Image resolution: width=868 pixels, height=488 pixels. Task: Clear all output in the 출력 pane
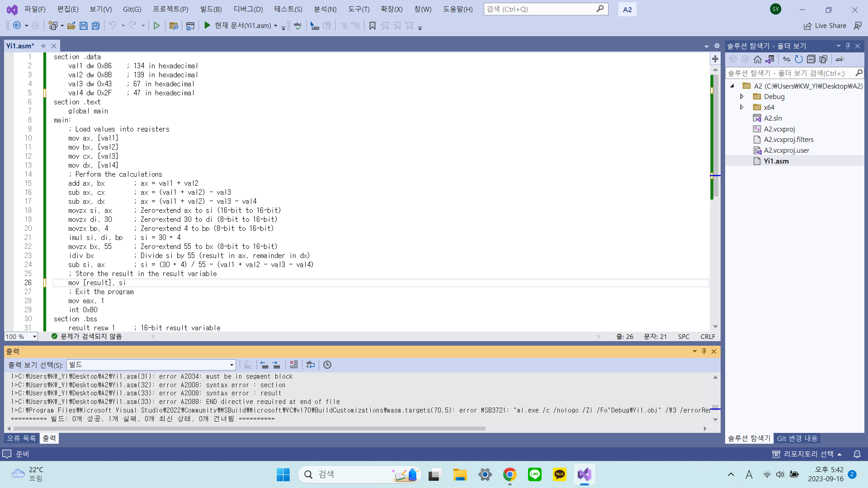coord(294,365)
